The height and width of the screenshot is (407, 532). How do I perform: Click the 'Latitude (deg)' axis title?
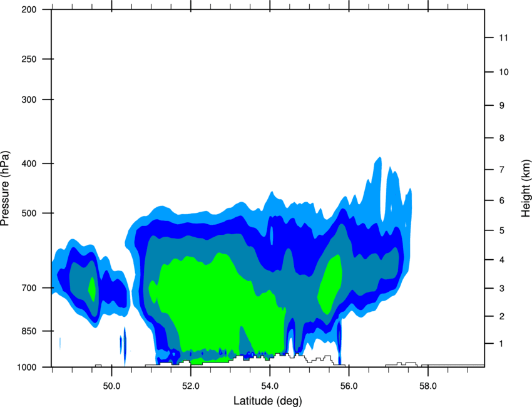267,401
